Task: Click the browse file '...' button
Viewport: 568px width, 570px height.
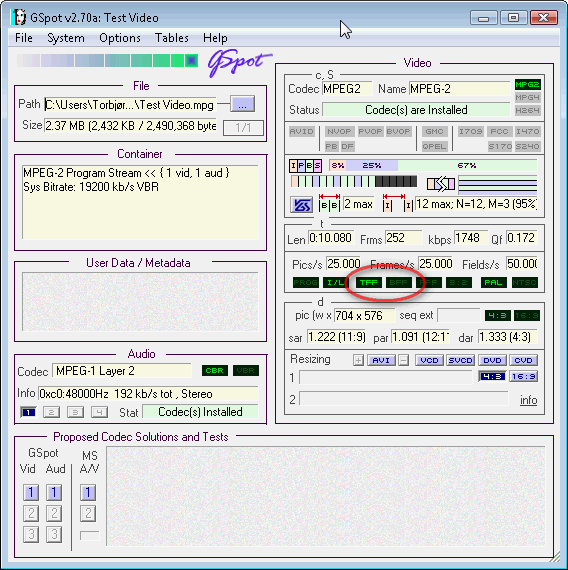Action: coord(243,104)
